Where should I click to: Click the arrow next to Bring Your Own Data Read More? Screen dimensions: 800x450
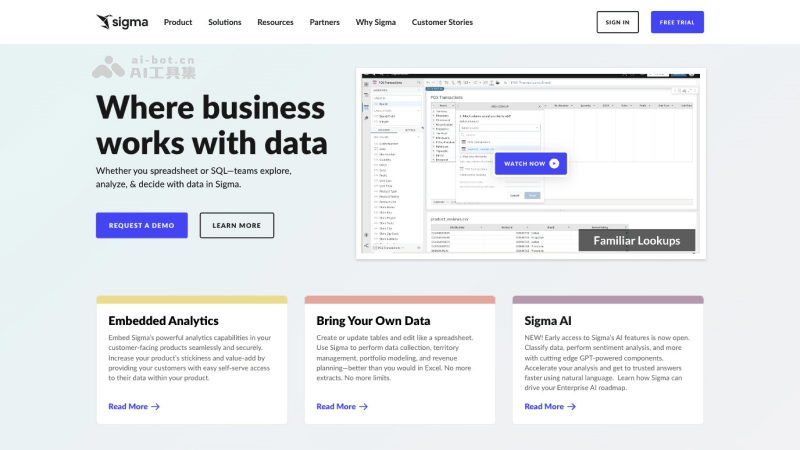(363, 407)
